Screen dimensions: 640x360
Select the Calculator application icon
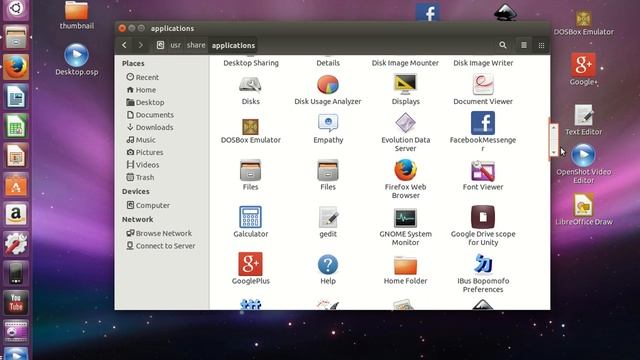click(250, 217)
